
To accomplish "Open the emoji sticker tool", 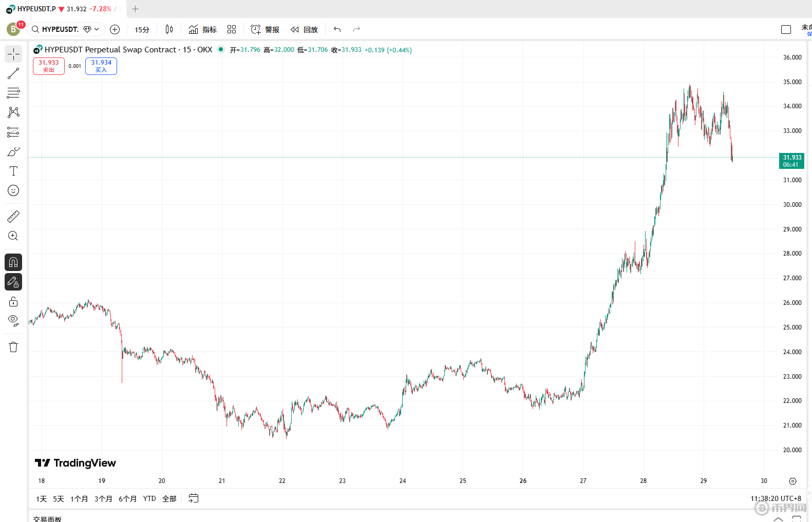I will point(13,190).
